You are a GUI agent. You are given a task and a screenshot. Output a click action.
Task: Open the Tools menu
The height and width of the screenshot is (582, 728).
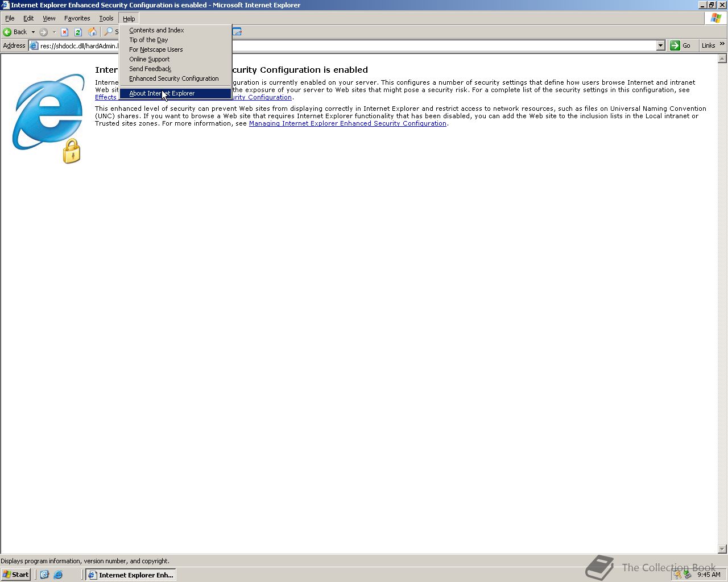pos(106,18)
